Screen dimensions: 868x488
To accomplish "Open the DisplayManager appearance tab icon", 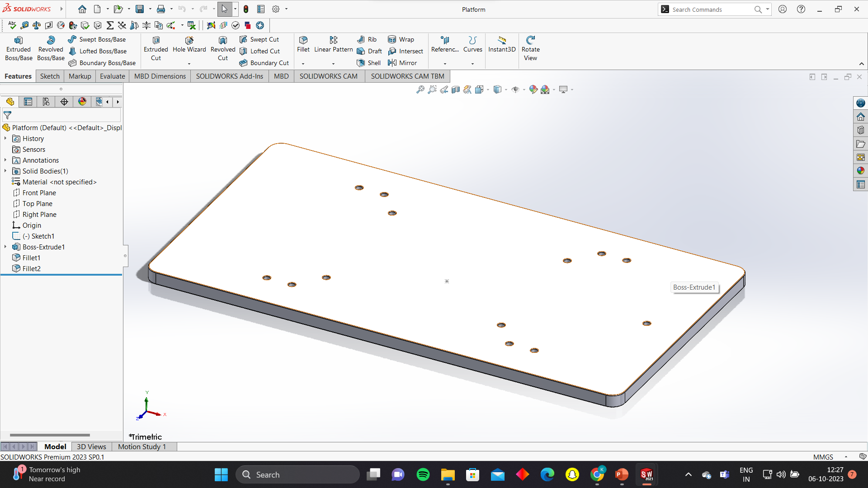I will click(82, 102).
